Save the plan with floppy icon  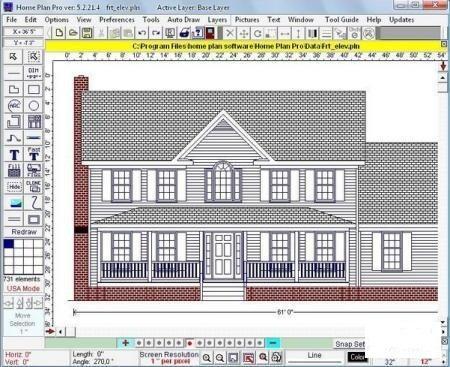coord(87,33)
